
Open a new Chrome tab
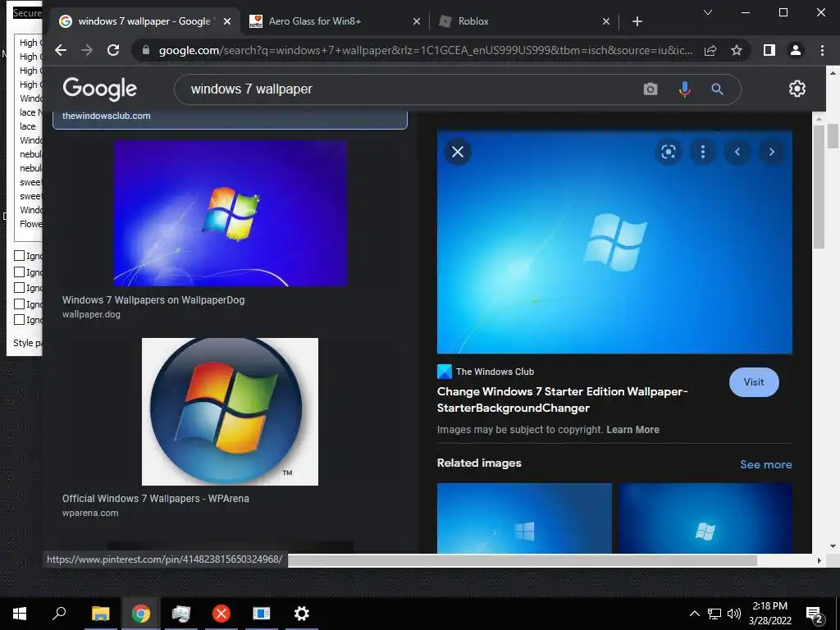637,21
